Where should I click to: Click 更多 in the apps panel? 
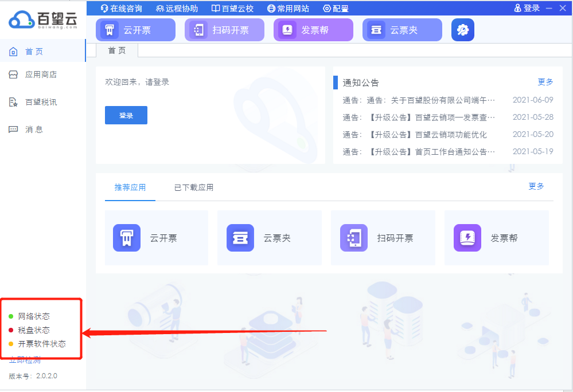tap(536, 186)
